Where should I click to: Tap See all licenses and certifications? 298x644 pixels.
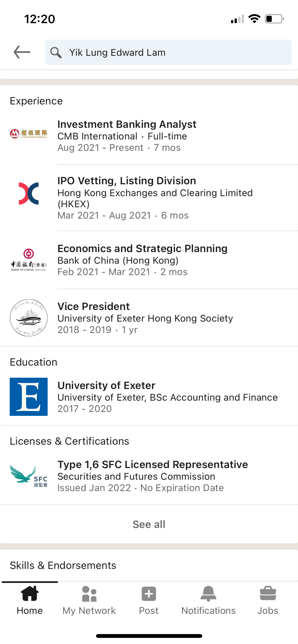(149, 524)
